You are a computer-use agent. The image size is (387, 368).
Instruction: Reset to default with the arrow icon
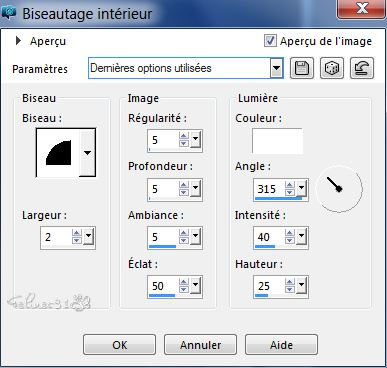[362, 68]
